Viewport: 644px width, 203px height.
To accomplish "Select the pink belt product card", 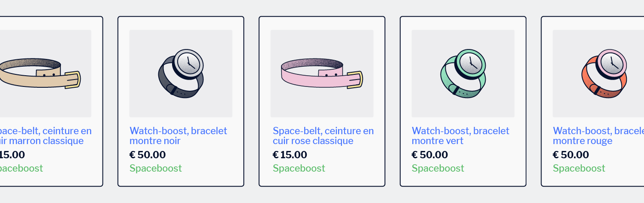I will click(322, 101).
